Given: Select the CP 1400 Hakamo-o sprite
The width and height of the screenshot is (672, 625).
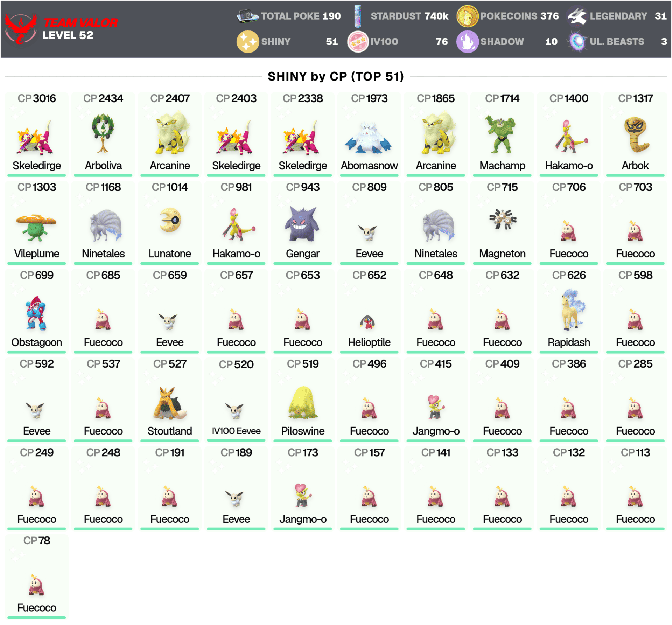Looking at the screenshot, I should click(571, 137).
